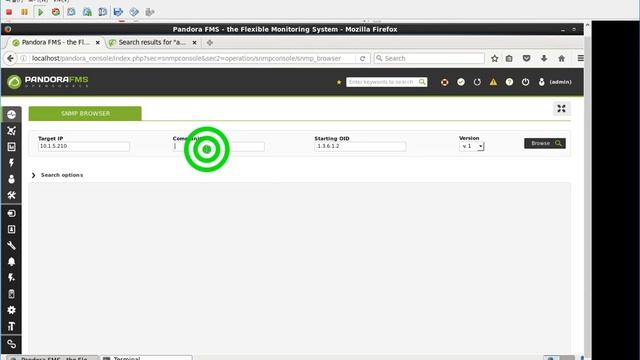The height and width of the screenshot is (360, 640).
Task: Click the Firefox back arrow button
Action: point(10,58)
